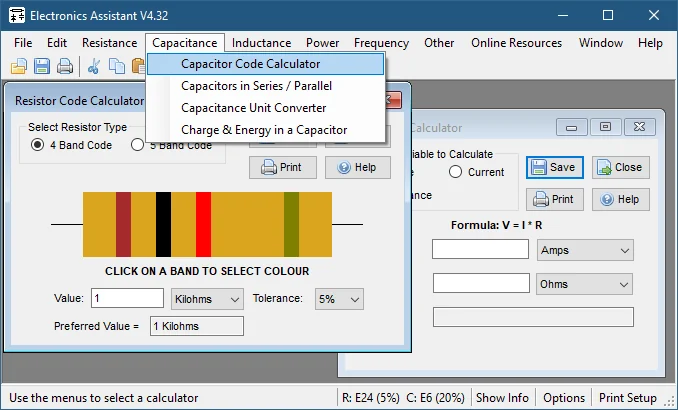Select the 4 Band Code radio button
The image size is (678, 410).
[x=38, y=145]
